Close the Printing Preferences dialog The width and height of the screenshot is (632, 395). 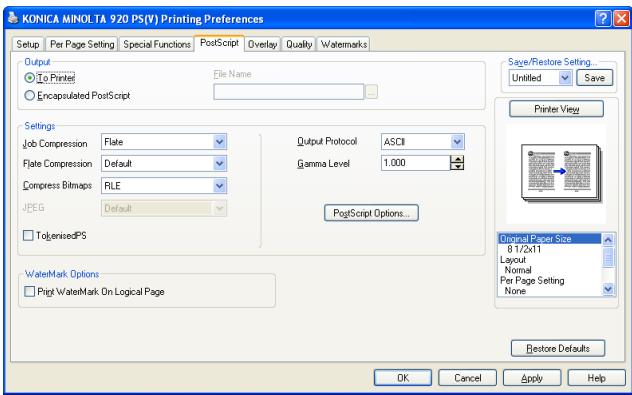(x=621, y=19)
